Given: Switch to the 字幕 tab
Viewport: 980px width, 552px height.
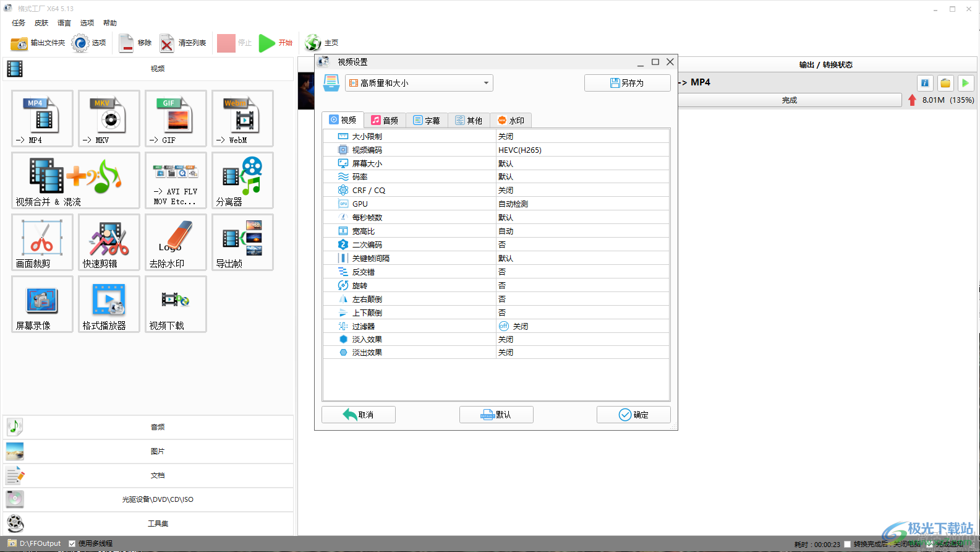Looking at the screenshot, I should tap(427, 120).
